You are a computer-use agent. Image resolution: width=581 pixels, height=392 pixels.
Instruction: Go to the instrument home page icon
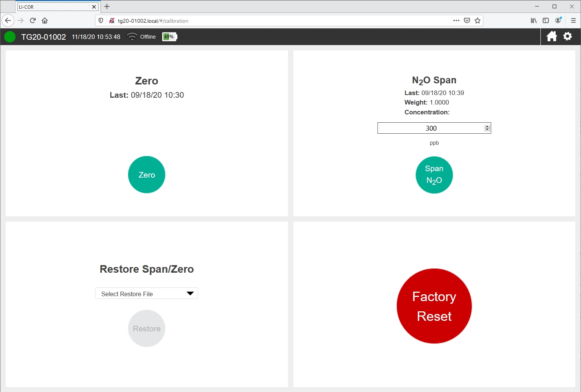551,36
